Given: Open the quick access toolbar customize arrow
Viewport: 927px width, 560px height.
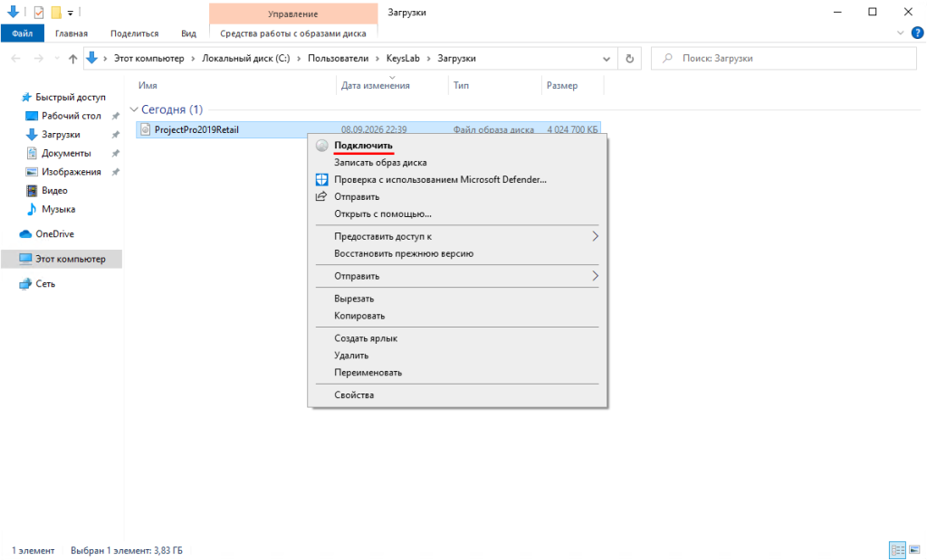Looking at the screenshot, I should pyautogui.click(x=71, y=13).
